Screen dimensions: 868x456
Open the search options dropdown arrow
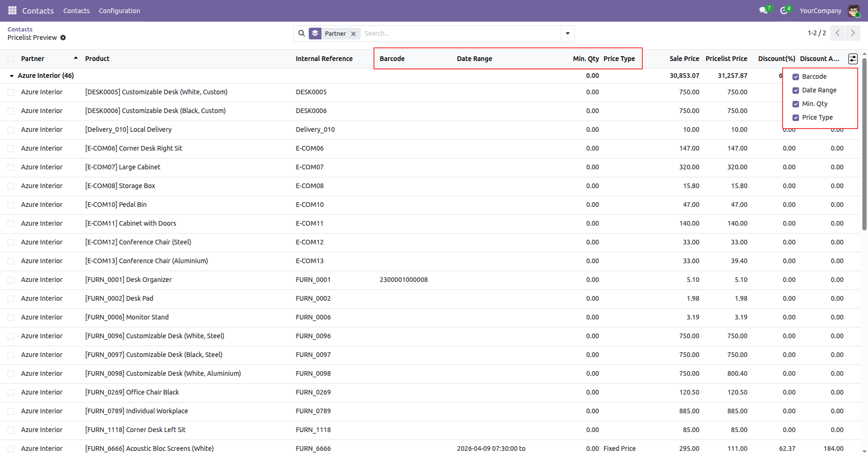[568, 33]
